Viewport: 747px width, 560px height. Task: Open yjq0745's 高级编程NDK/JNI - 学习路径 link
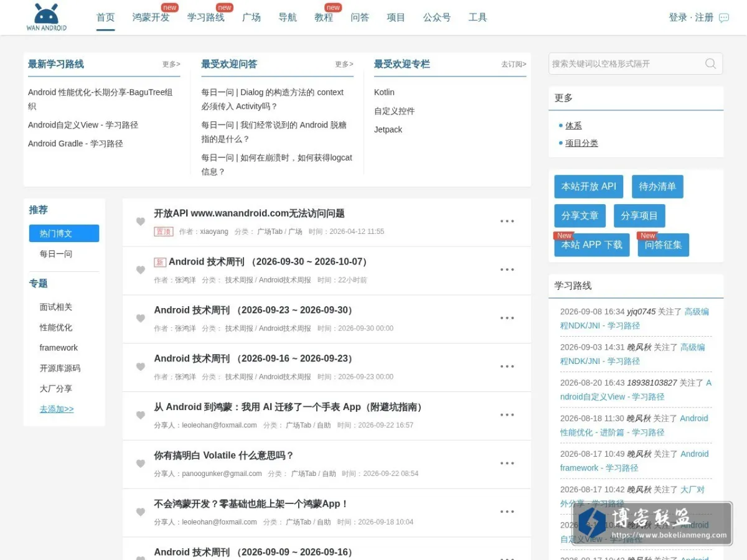[x=635, y=319]
